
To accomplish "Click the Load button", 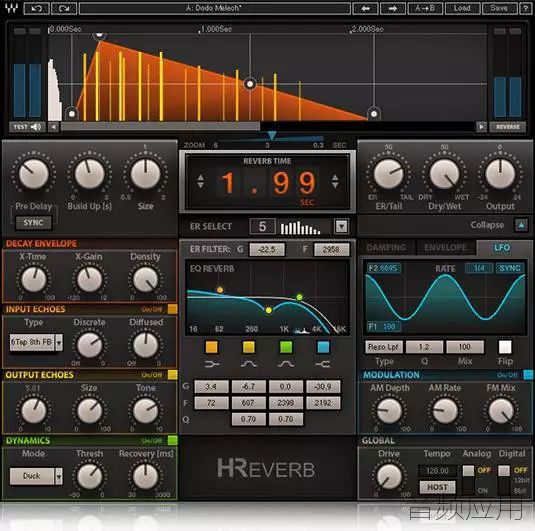I will click(462, 8).
